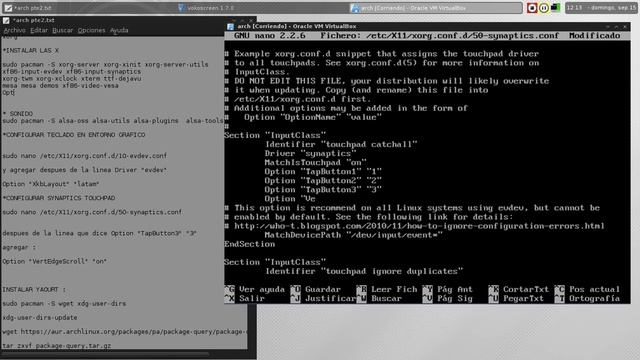Click the VirtualBox window title bar icon
The height and width of the screenshot is (360, 640).
pos(231,27)
